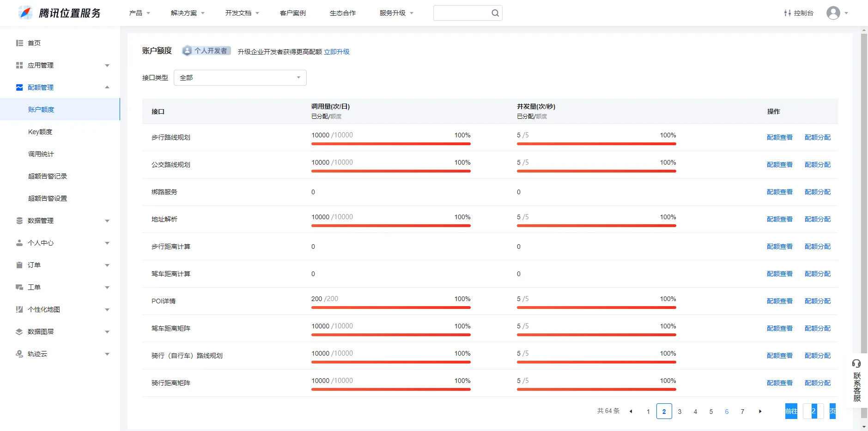Open the 接口类型 全部 combo box
The width and height of the screenshot is (868, 431).
[x=240, y=78]
